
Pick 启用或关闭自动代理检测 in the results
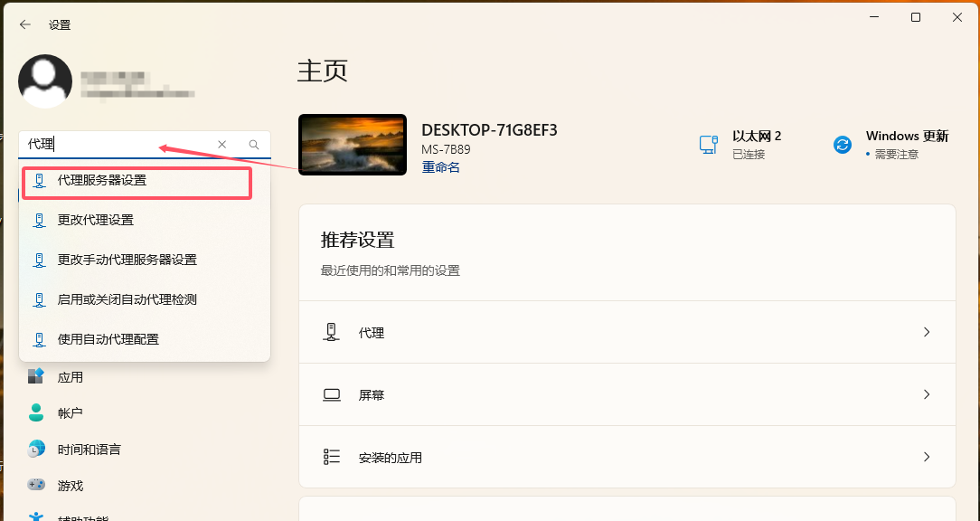pos(145,299)
